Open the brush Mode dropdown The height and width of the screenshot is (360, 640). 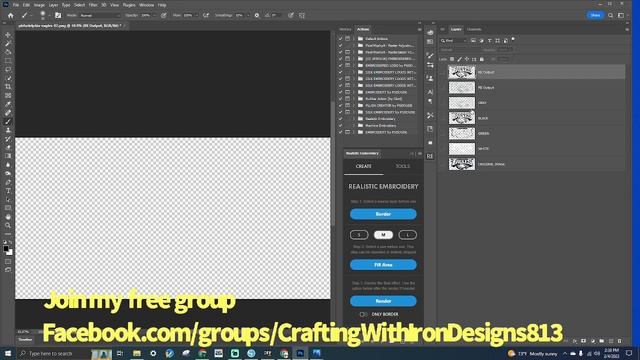100,16
